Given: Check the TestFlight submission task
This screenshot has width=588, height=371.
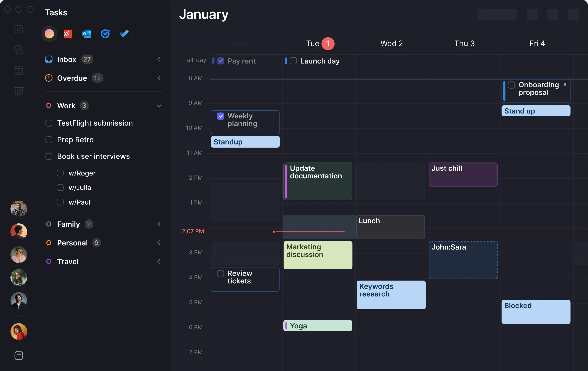Looking at the screenshot, I should 49,123.
